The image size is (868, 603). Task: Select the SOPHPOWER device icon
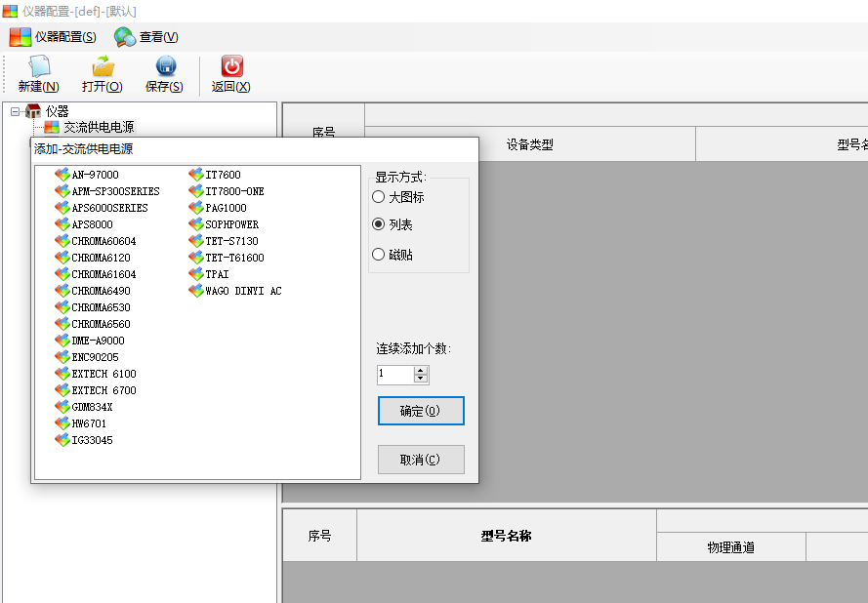click(x=196, y=224)
